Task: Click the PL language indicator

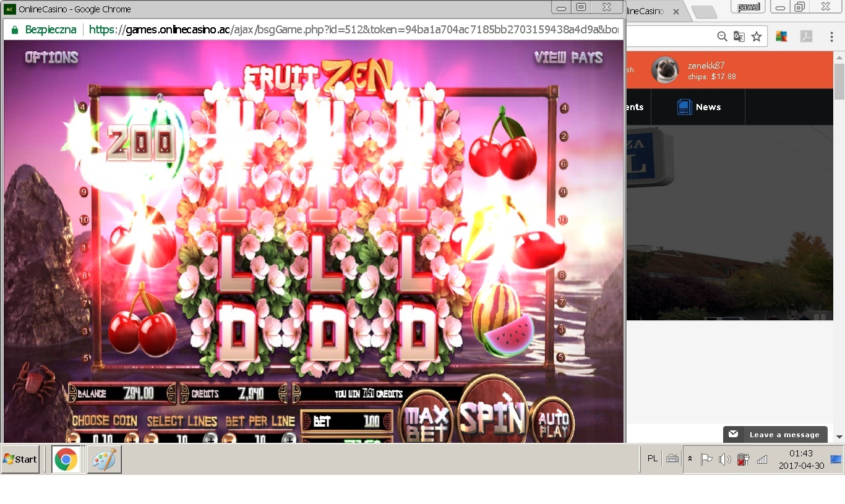Action: coord(652,459)
